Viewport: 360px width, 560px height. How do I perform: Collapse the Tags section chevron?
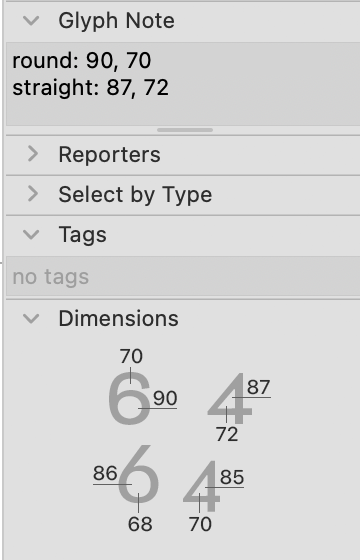(31, 235)
